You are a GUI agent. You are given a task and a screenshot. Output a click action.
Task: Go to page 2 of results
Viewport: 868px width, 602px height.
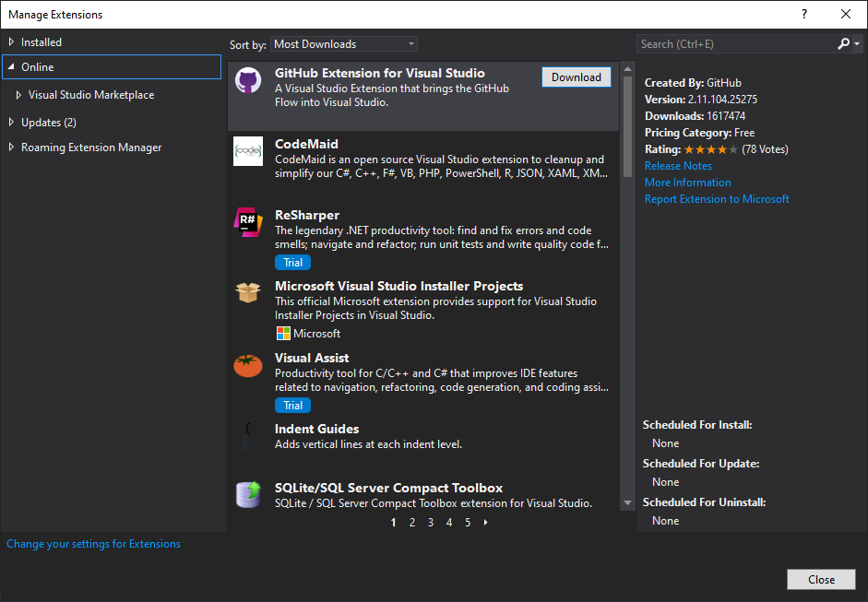[x=411, y=523]
